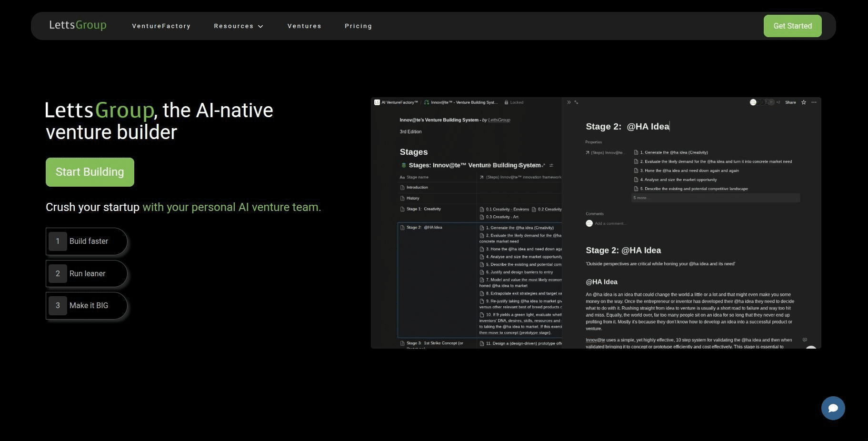This screenshot has height=441, width=868.
Task: Open the LettsGroup author link
Action: (x=499, y=120)
